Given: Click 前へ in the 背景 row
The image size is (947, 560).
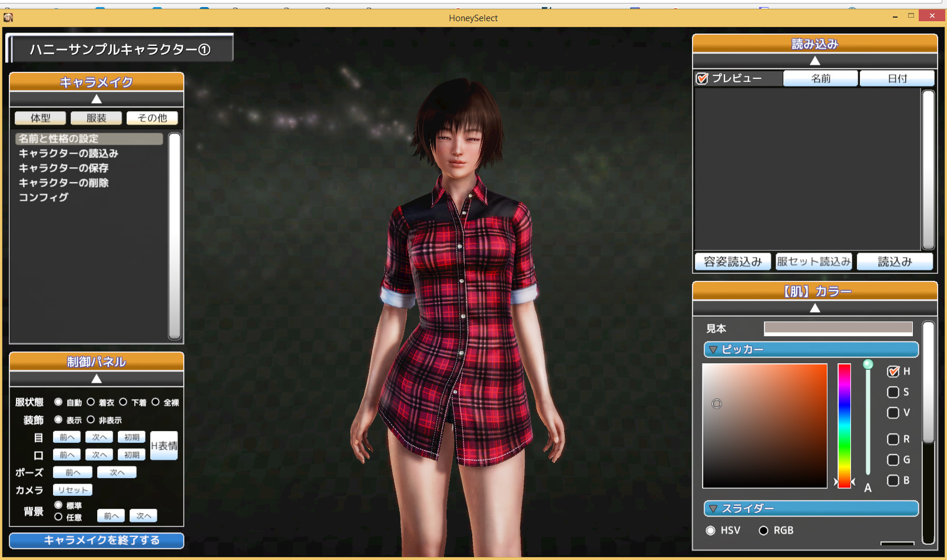Looking at the screenshot, I should (111, 516).
